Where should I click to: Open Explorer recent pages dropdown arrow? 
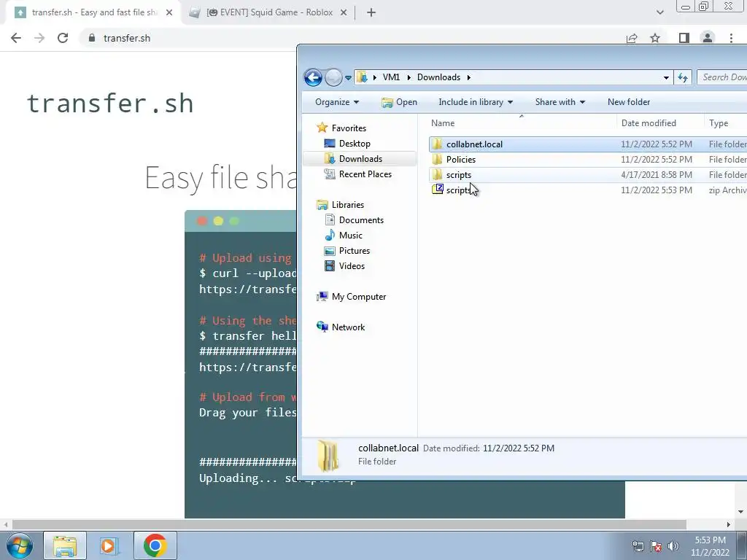click(348, 77)
